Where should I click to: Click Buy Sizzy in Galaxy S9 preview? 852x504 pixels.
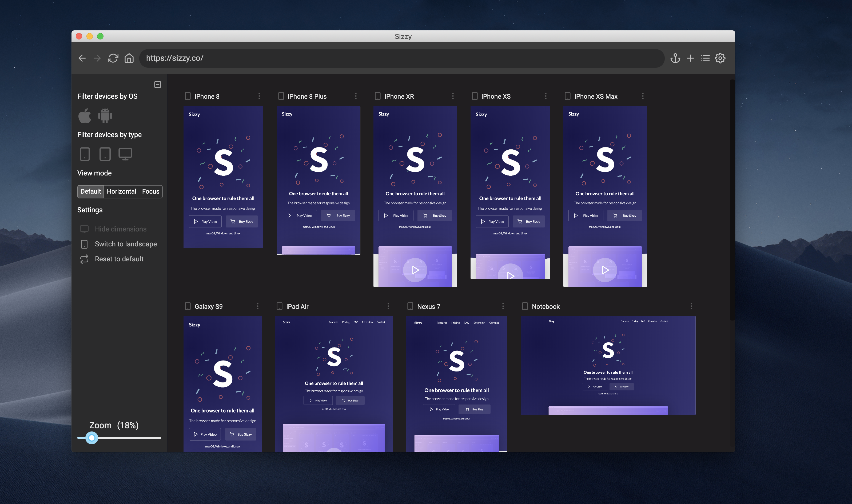(x=241, y=434)
